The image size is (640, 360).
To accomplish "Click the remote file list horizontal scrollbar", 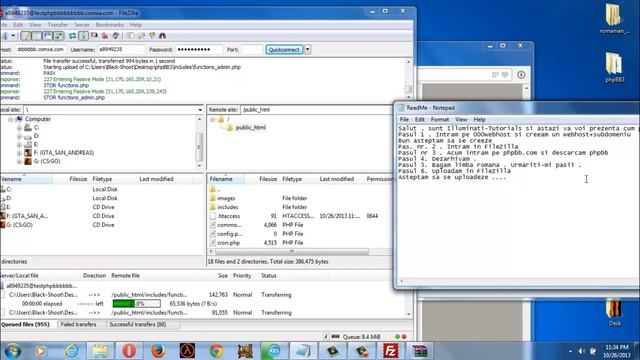I will click(291, 251).
